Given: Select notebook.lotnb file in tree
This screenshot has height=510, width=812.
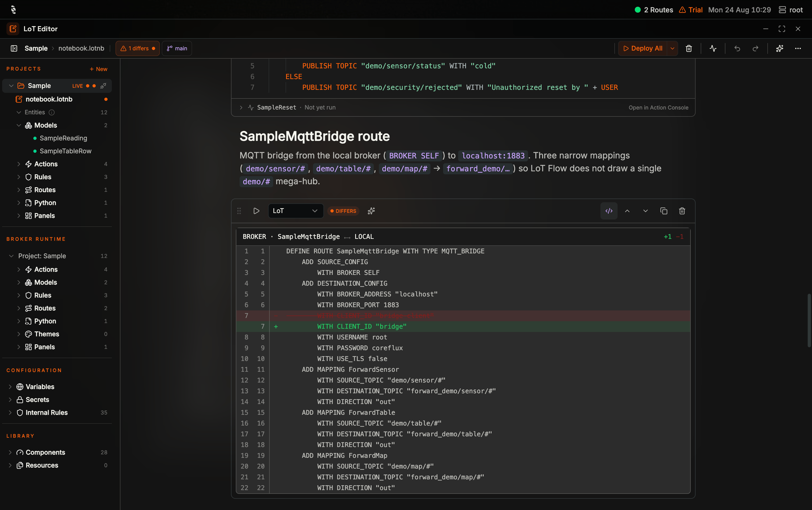Looking at the screenshot, I should tap(57, 99).
